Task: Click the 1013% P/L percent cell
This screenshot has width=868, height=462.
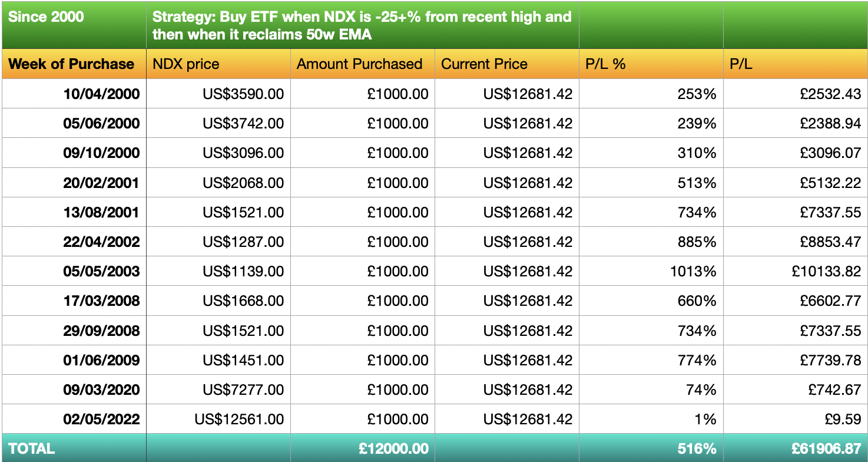Action: click(x=651, y=271)
